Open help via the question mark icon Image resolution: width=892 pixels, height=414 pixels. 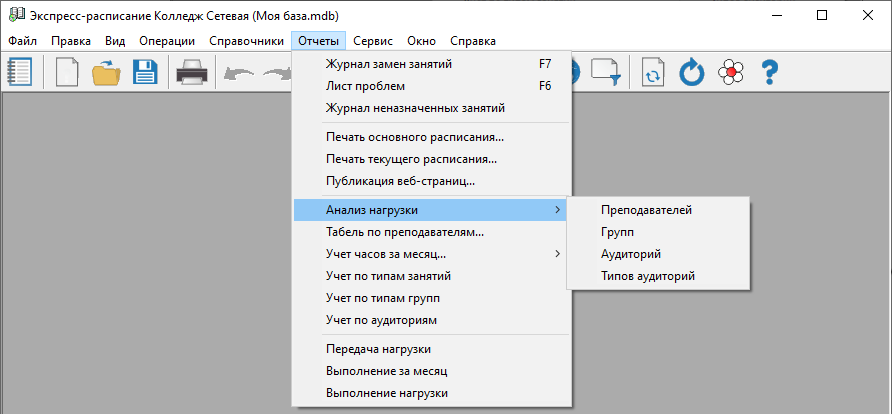tap(769, 73)
